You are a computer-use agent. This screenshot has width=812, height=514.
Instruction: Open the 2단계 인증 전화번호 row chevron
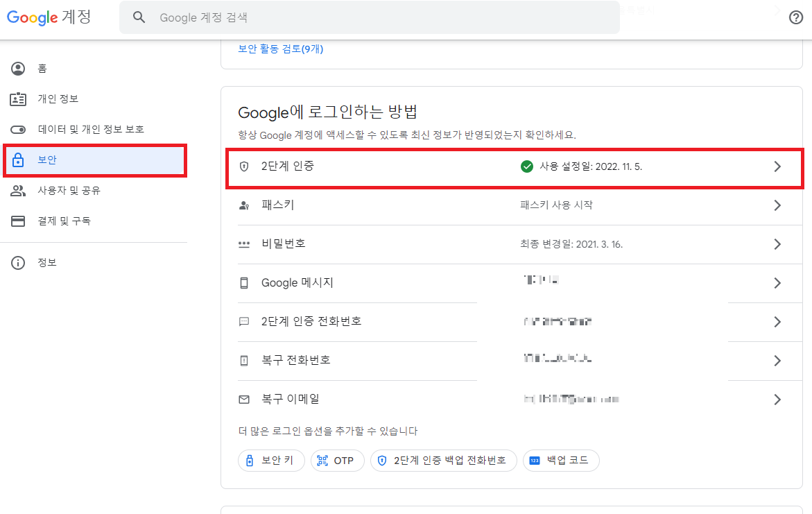[x=777, y=322]
